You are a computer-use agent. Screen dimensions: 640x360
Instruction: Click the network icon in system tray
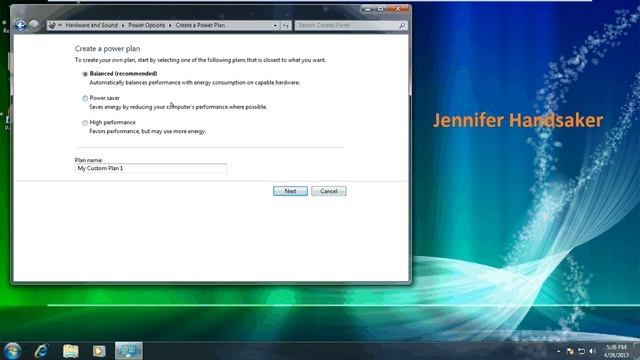coord(581,351)
